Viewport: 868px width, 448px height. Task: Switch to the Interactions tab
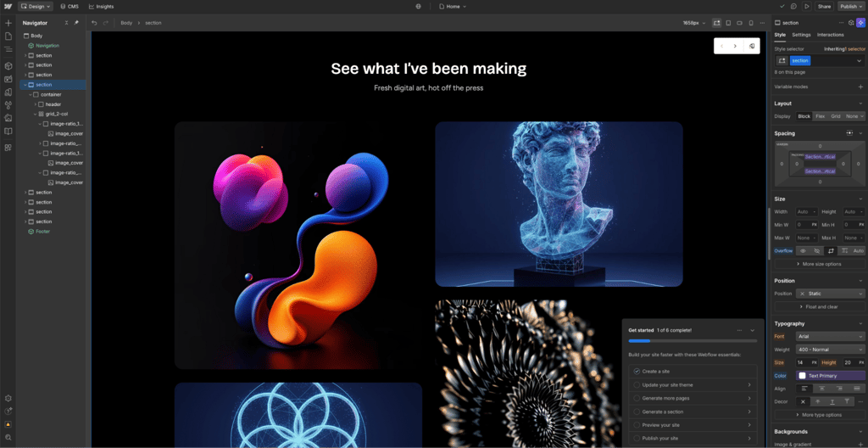pyautogui.click(x=831, y=35)
